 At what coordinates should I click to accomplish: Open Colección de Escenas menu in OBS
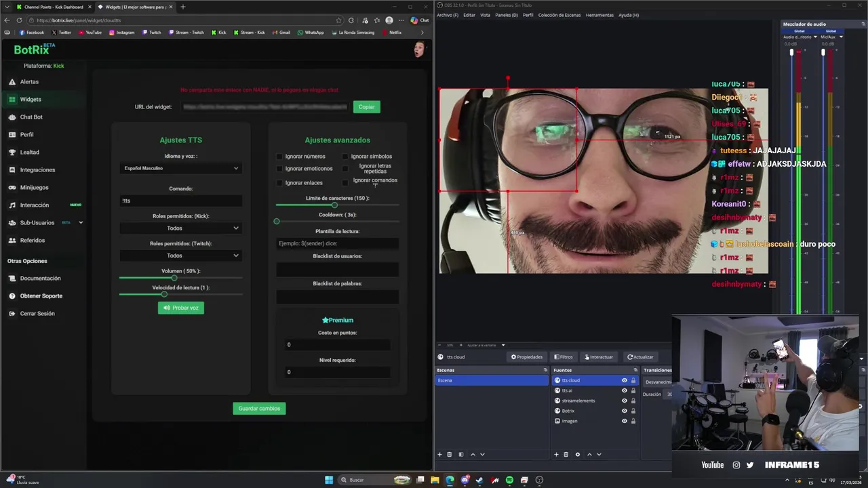click(x=559, y=15)
